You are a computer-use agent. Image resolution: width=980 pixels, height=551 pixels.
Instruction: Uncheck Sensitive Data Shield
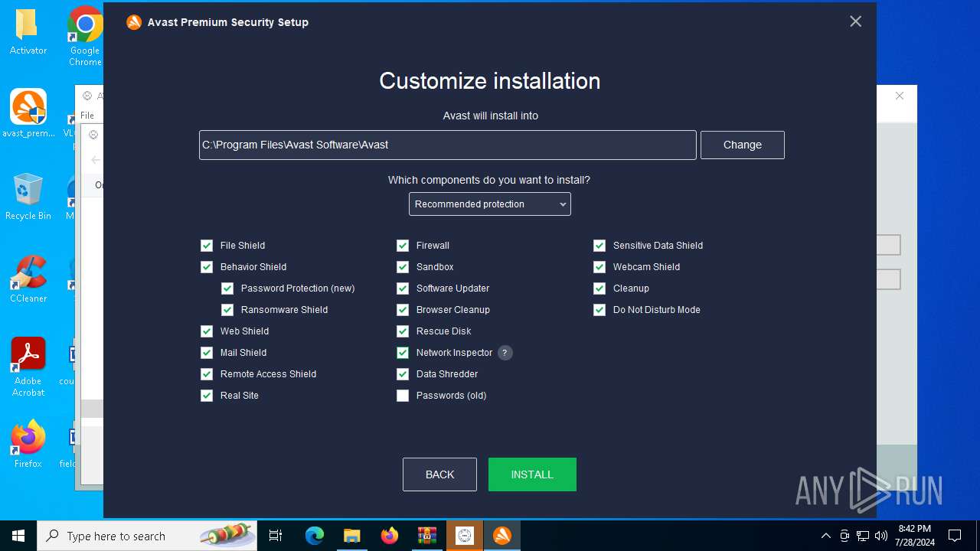[599, 246]
